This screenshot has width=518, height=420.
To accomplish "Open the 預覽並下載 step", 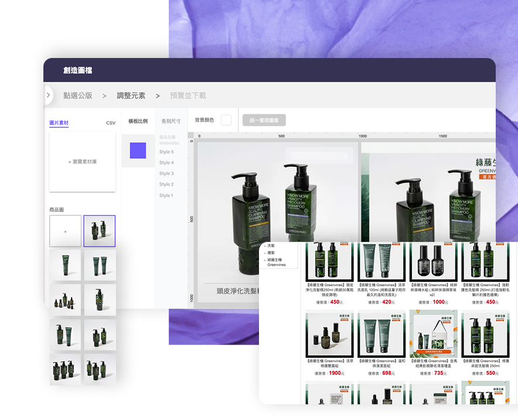I will coord(188,95).
